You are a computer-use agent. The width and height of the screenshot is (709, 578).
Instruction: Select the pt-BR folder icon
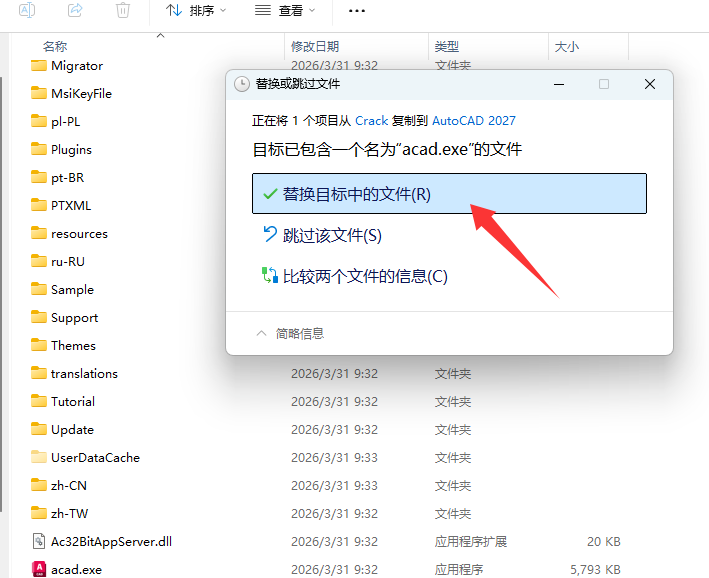[x=39, y=177]
